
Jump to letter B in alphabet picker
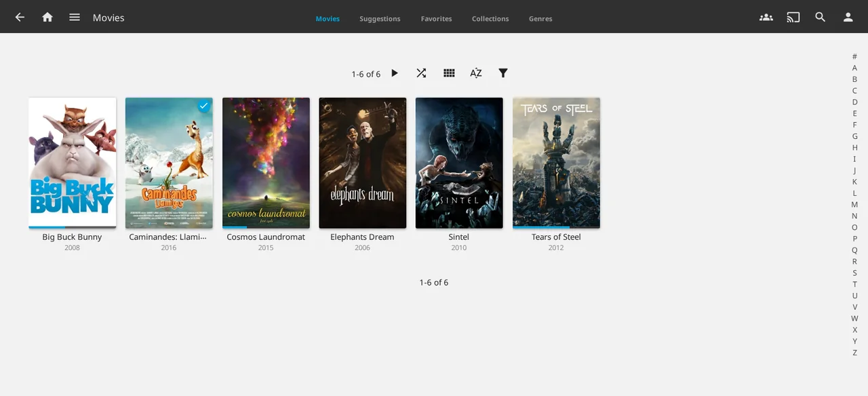[x=854, y=79]
